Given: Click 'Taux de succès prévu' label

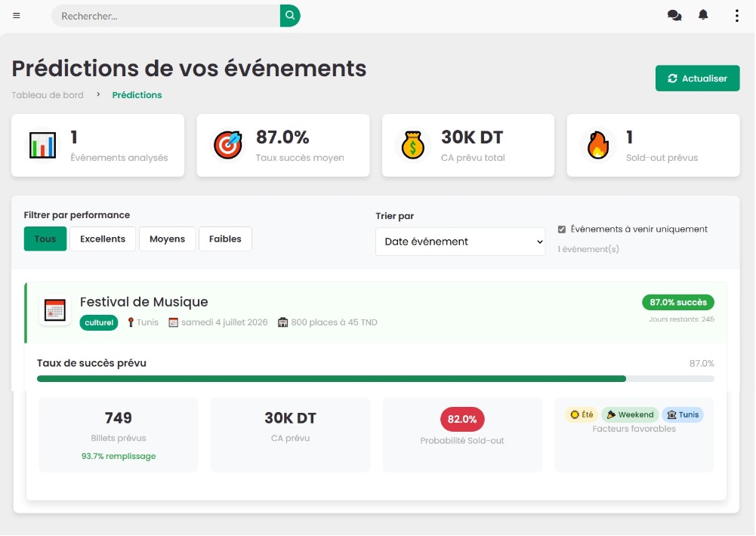Looking at the screenshot, I should [x=91, y=363].
